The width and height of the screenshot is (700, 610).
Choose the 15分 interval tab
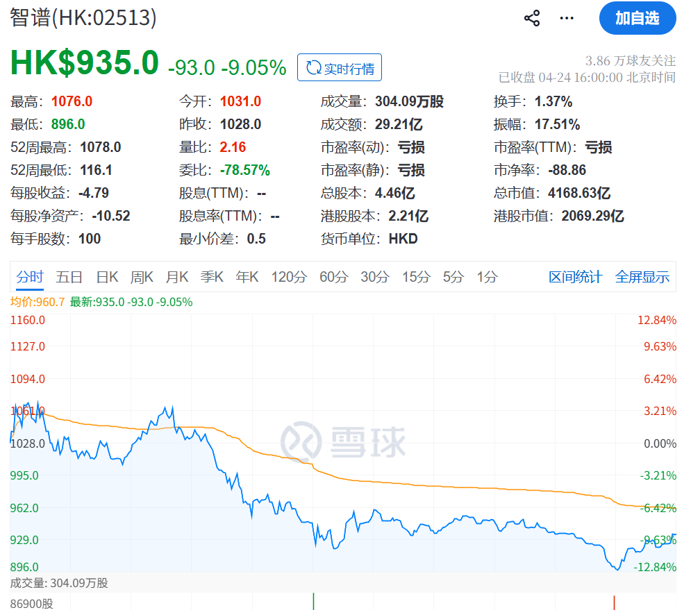pos(416,278)
